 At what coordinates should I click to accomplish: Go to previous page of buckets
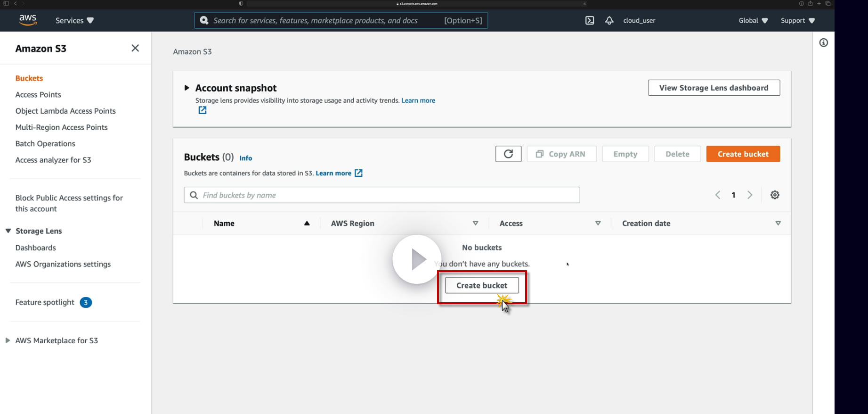tap(717, 195)
